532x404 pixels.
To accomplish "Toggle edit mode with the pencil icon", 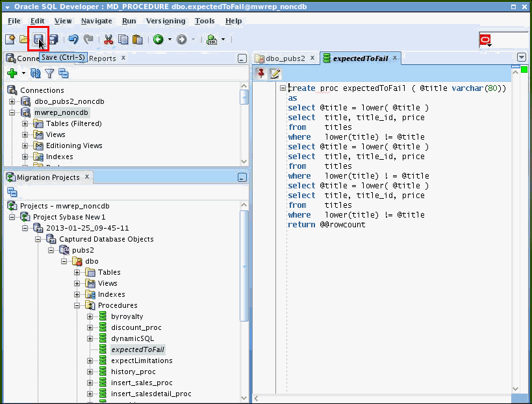I will pos(274,73).
